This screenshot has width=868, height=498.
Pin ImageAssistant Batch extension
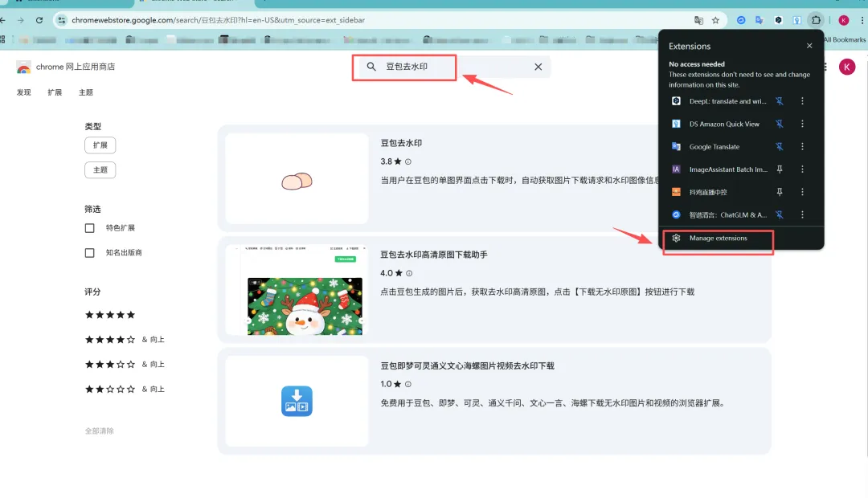780,169
